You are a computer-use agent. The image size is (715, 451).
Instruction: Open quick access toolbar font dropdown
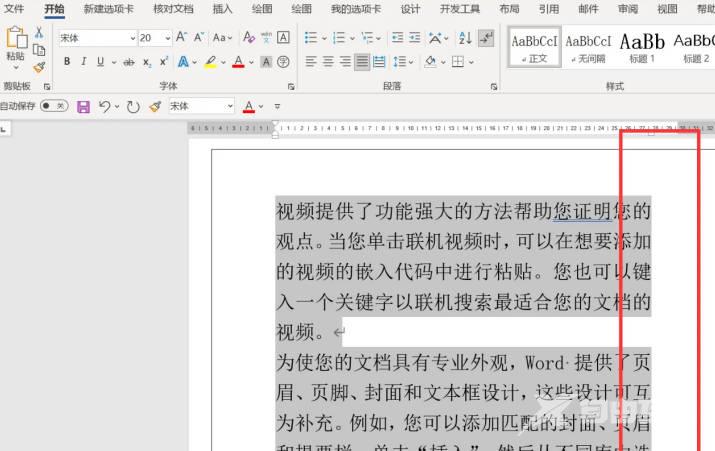[x=230, y=107]
